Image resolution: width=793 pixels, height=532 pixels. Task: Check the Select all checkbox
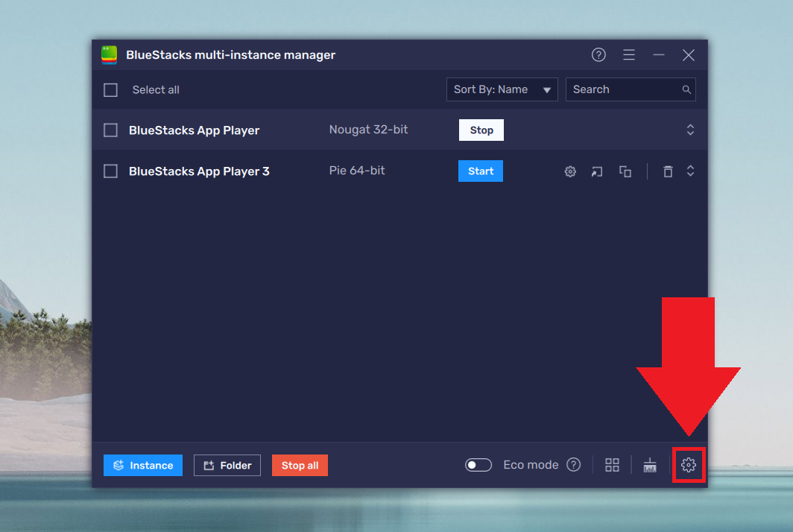tap(110, 89)
